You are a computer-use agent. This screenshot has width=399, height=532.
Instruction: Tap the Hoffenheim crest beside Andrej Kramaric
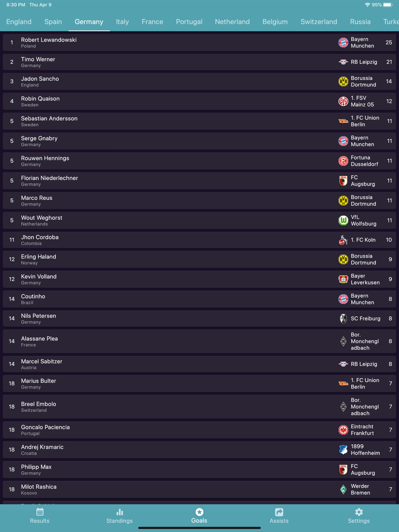point(343,449)
